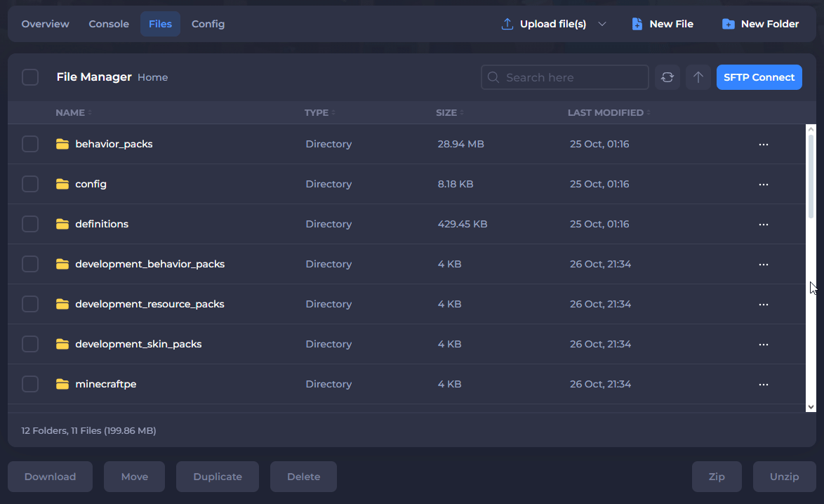Click the New File icon

[637, 24]
